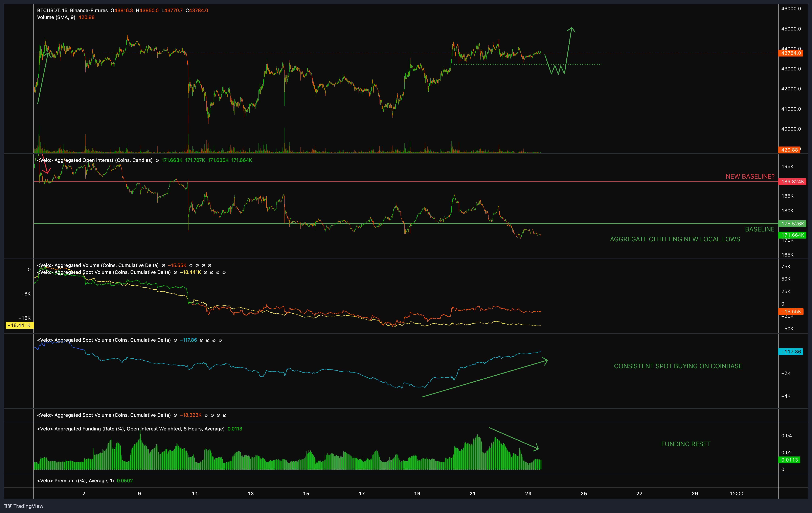Click the TradingView logo
The width and height of the screenshot is (812, 513).
pos(24,506)
